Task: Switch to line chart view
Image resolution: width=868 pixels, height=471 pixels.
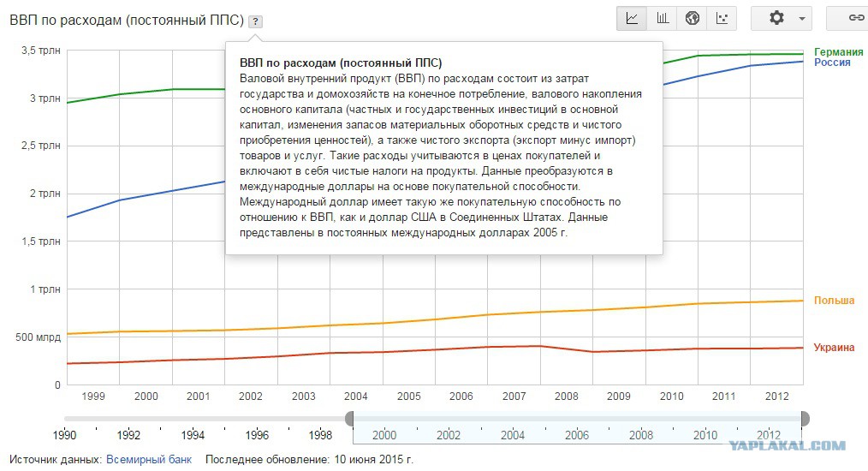Action: [x=632, y=18]
